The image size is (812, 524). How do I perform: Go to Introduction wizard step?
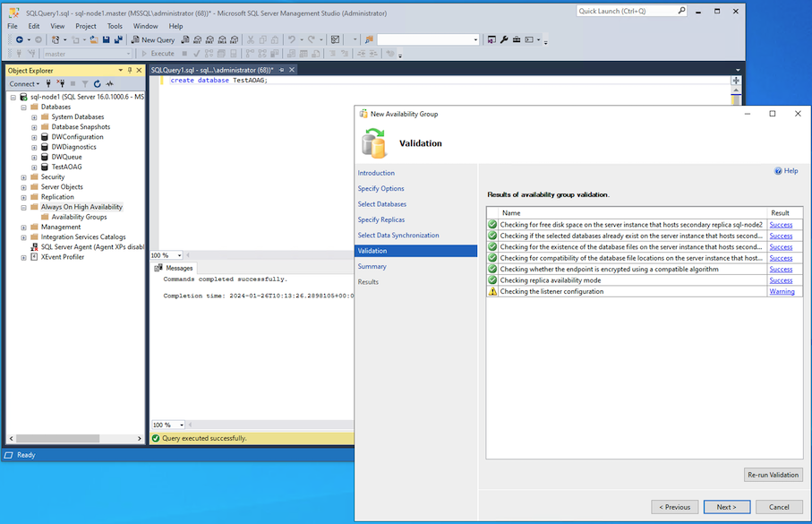coord(375,173)
